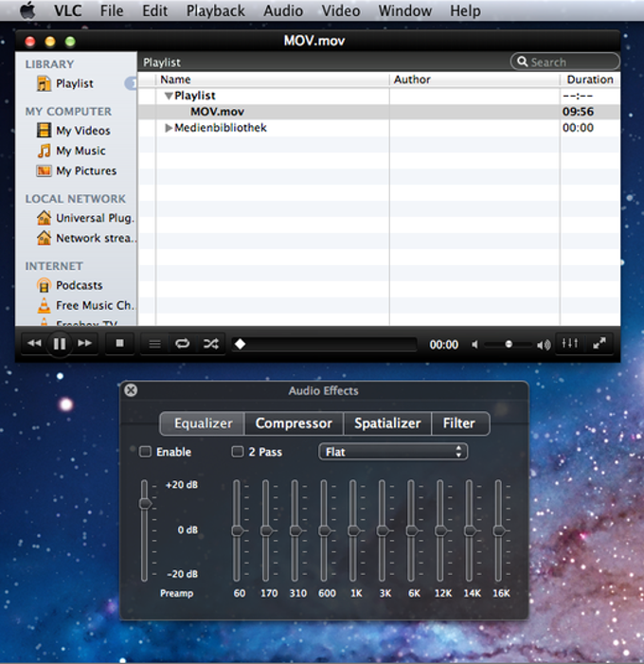Screen dimensions: 644x664
Task: Select the MOV.mov playlist entry
Action: tap(379, 112)
